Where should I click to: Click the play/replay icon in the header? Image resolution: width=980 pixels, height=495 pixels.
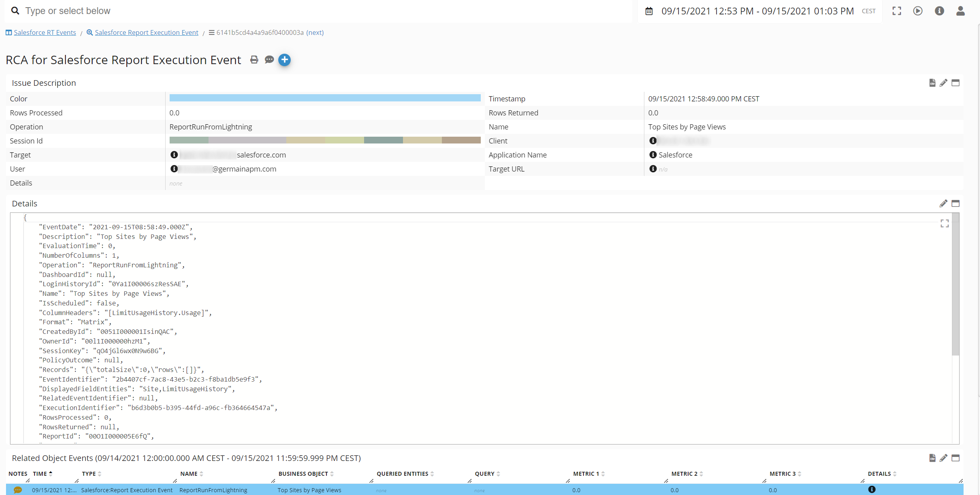coord(918,11)
